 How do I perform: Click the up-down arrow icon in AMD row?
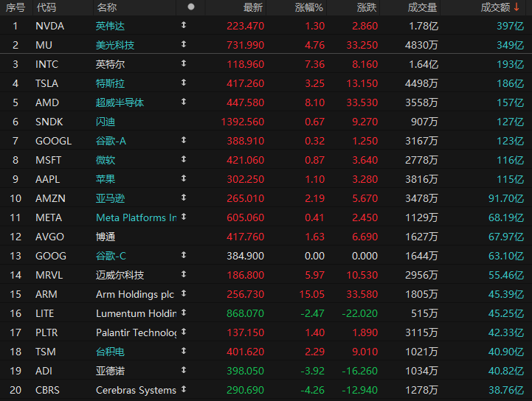click(184, 101)
